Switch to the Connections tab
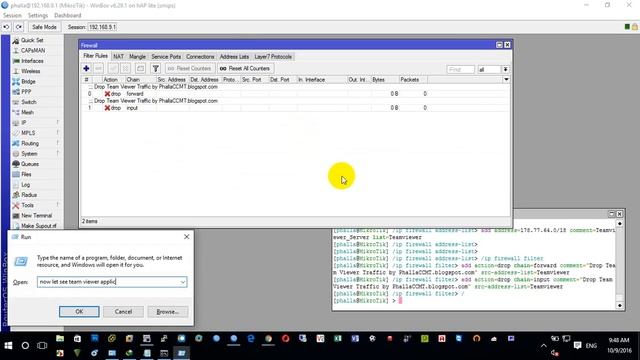Screen dimensions: 640x360 point(200,56)
